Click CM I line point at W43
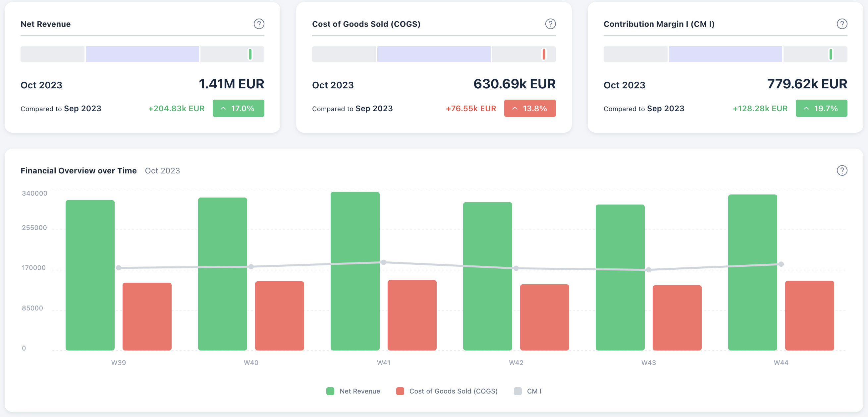The height and width of the screenshot is (417, 868). click(x=648, y=270)
